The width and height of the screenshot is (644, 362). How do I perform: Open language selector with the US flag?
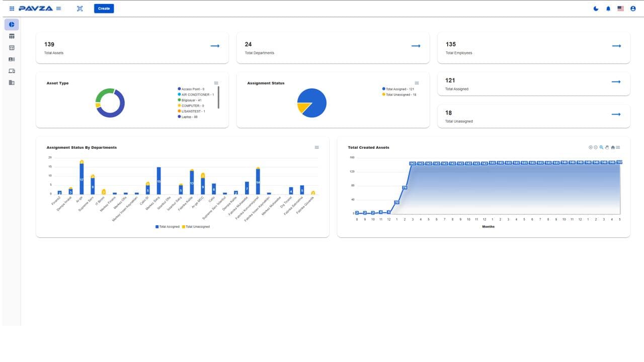coord(620,9)
